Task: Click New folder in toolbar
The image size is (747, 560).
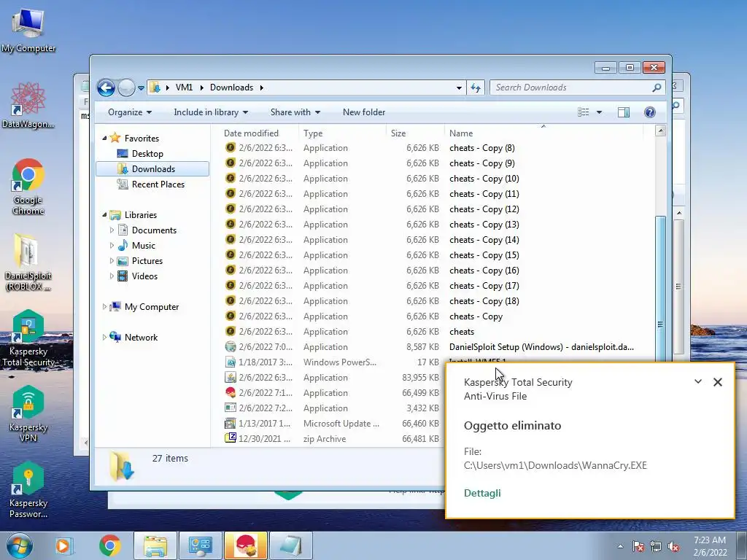Action: pyautogui.click(x=364, y=112)
